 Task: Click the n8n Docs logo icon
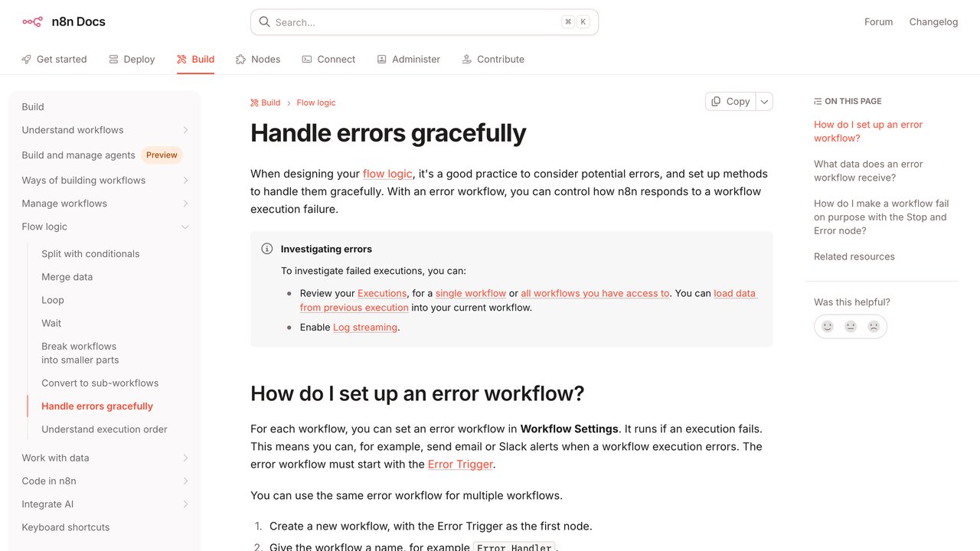tap(32, 21)
